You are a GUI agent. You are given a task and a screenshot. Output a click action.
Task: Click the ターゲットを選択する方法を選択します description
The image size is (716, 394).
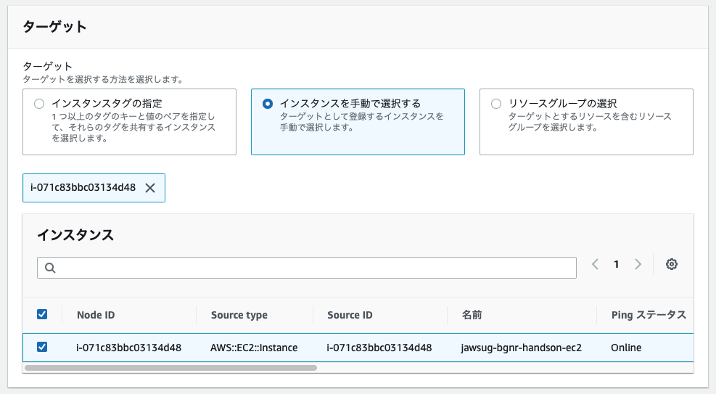click(x=103, y=79)
